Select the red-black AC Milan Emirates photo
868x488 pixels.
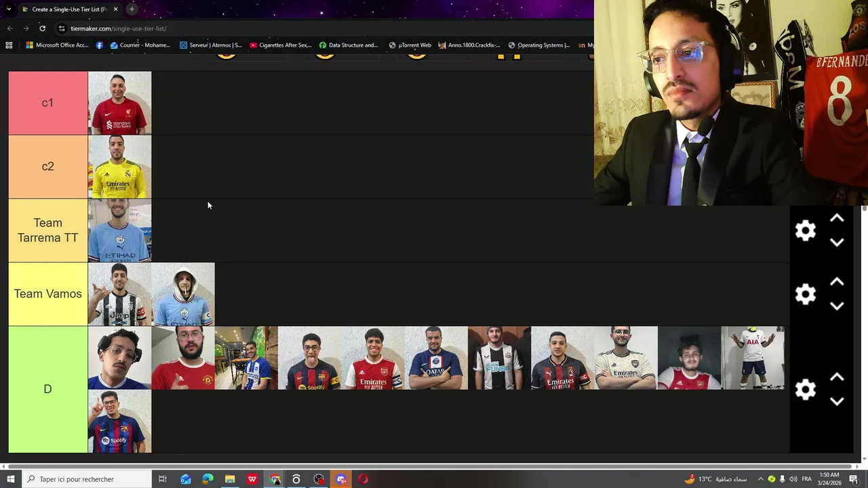pyautogui.click(x=563, y=358)
